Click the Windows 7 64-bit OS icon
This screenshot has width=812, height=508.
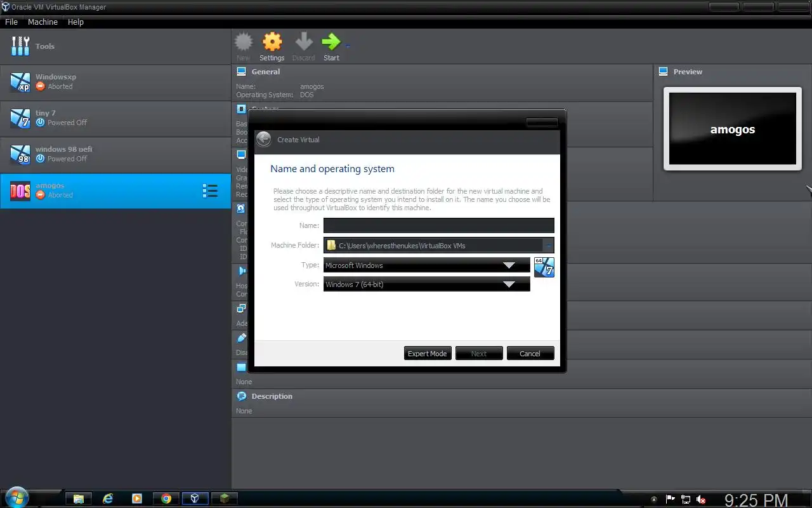pyautogui.click(x=544, y=267)
